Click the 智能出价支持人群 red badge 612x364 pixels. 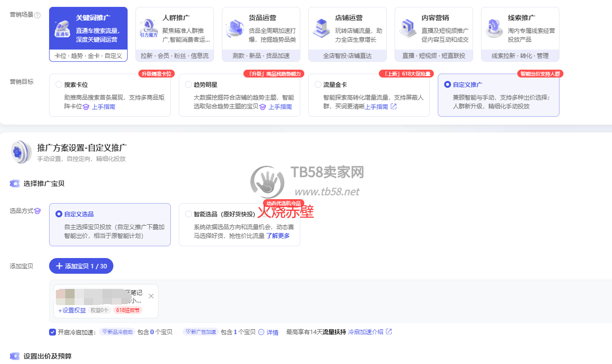coord(540,74)
